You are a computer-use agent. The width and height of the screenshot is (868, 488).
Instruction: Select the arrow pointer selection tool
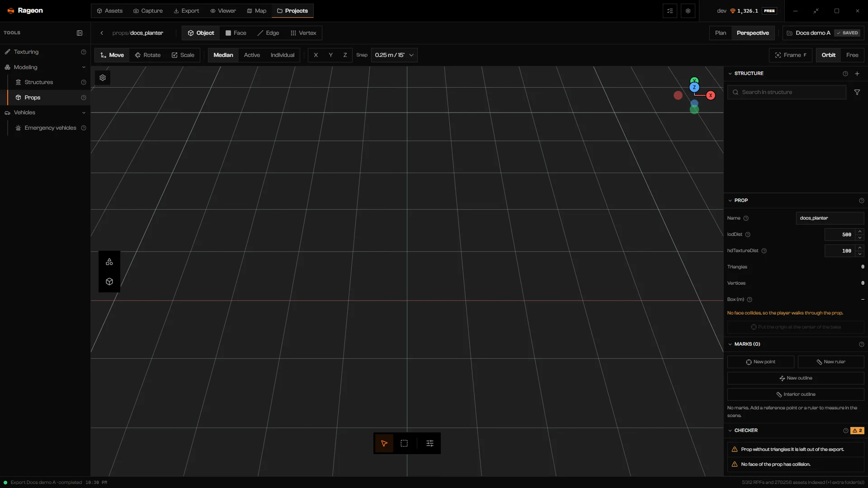click(384, 443)
